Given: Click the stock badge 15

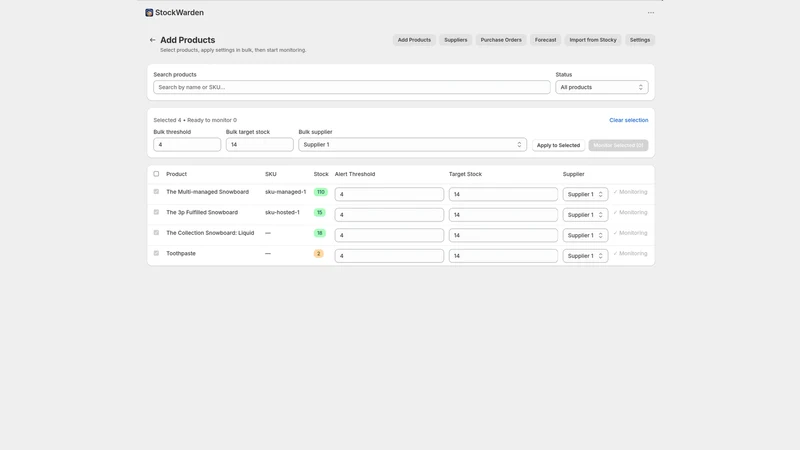Looking at the screenshot, I should click(319, 213).
